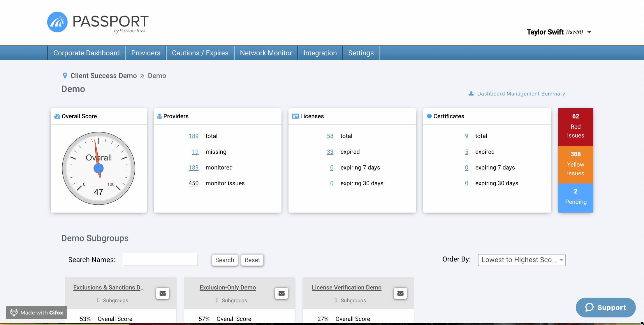Image resolution: width=644 pixels, height=325 pixels.
Task: Click the envelope icon on Exclusion-Only Demo
Action: point(281,293)
